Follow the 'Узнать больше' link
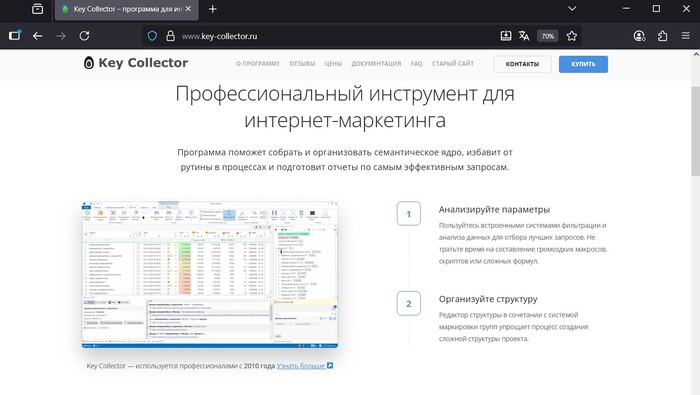The image size is (700, 395). click(301, 366)
